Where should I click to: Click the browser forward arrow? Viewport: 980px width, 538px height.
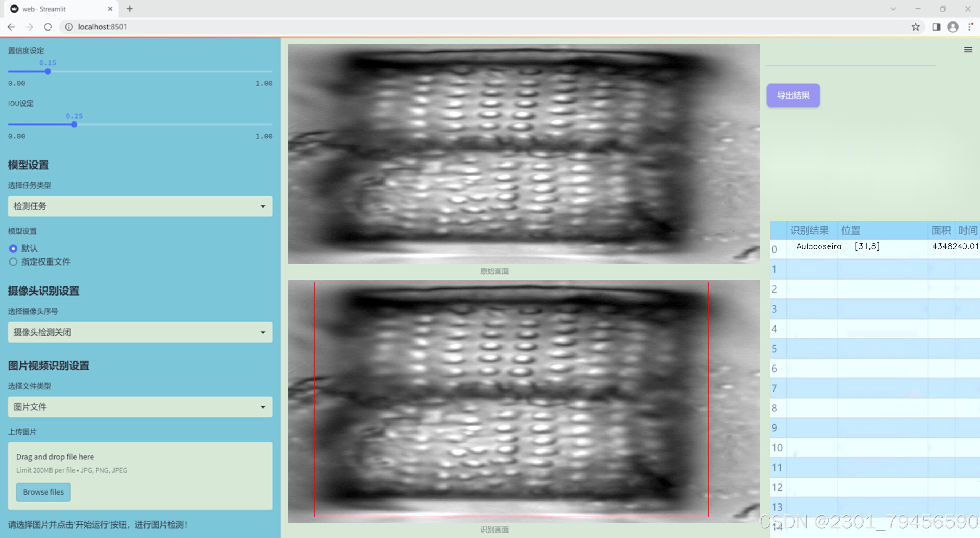(x=30, y=27)
